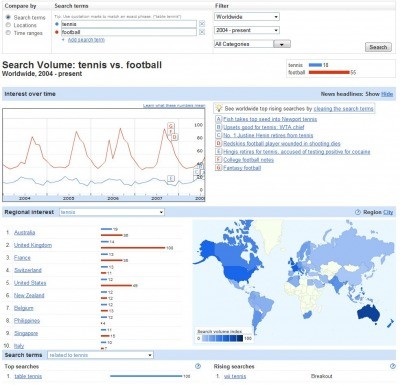Select the Time ranges radio button

click(x=8, y=33)
